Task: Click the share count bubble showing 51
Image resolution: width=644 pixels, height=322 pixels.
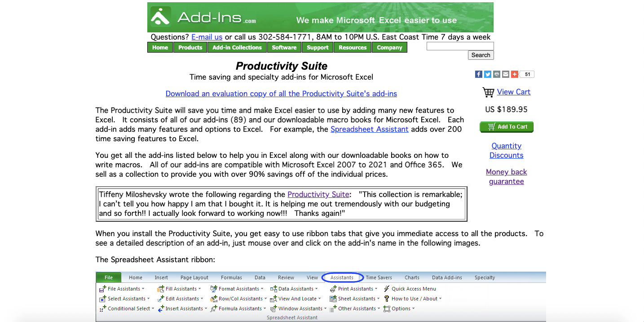Action: (x=527, y=74)
